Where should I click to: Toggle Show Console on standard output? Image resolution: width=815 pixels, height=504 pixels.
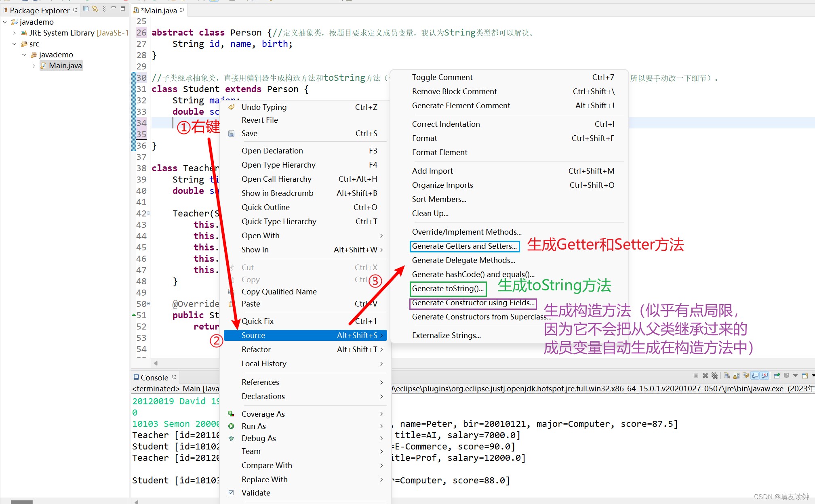point(755,376)
